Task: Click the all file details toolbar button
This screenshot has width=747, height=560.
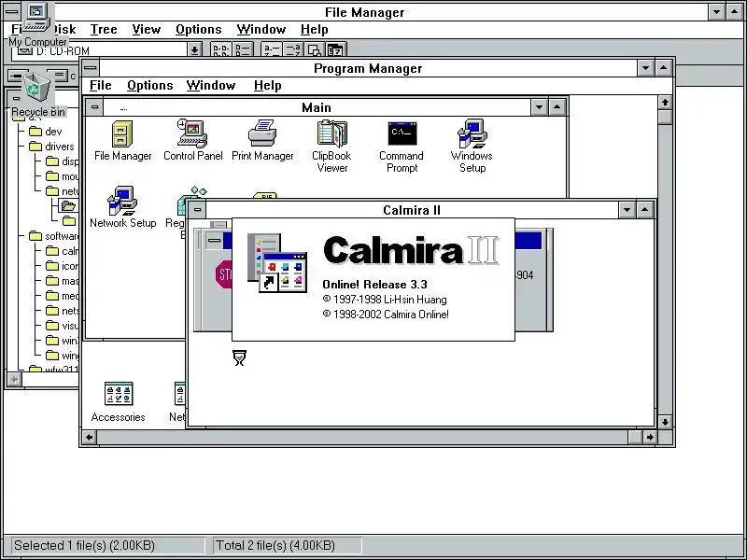Action: (x=243, y=50)
